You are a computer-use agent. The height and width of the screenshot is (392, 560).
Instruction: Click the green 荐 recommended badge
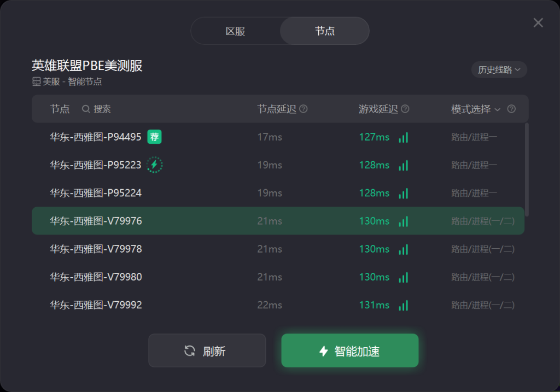[x=154, y=137]
